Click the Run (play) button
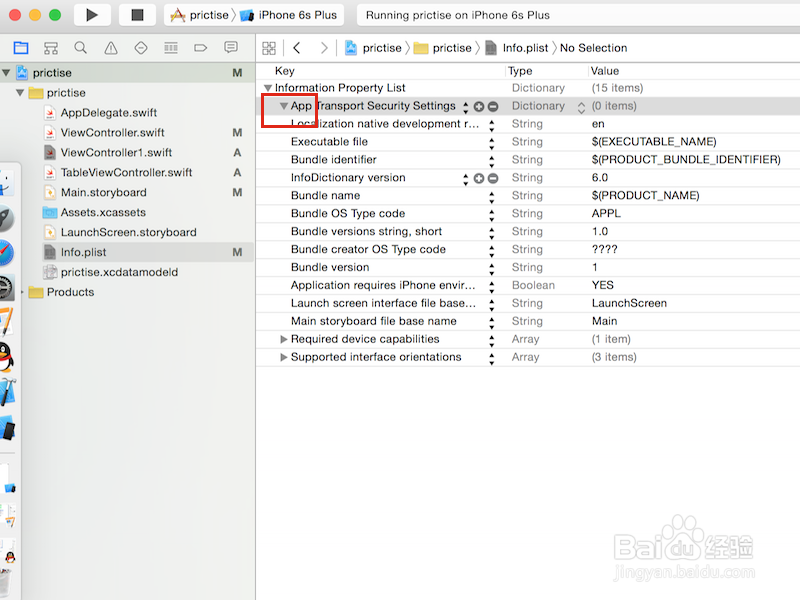This screenshot has width=800, height=600. (92, 15)
